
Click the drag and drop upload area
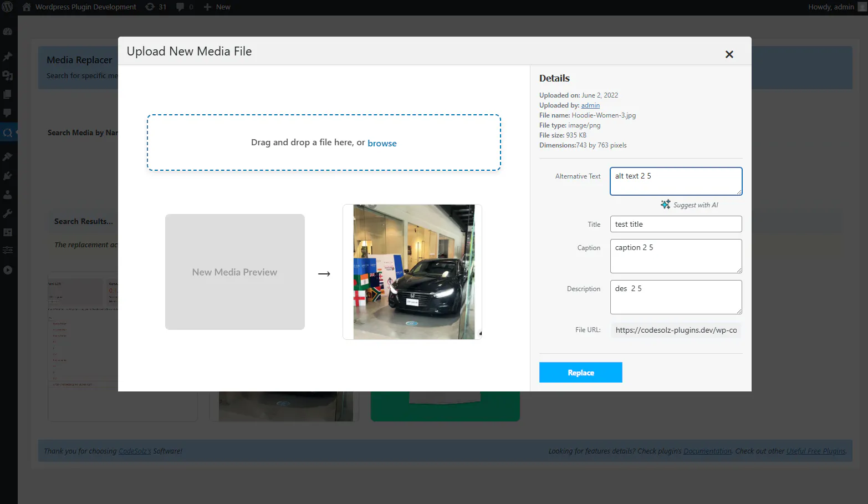(x=324, y=142)
